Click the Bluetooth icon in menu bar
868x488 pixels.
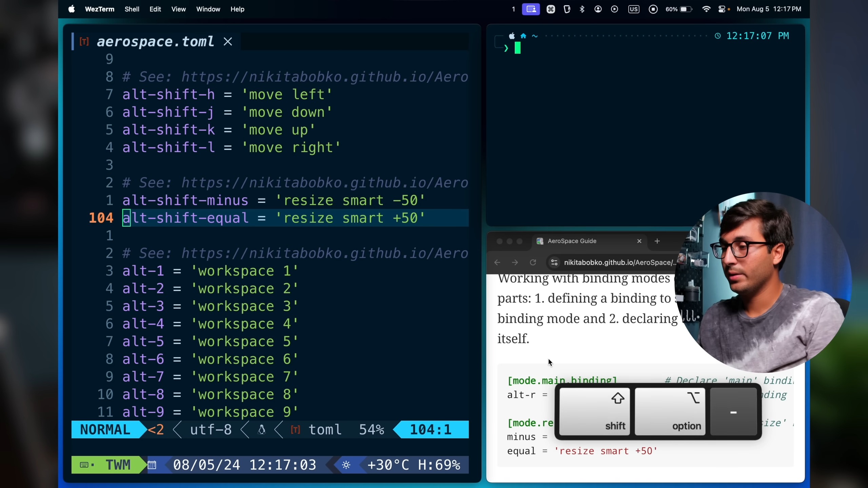click(x=582, y=9)
